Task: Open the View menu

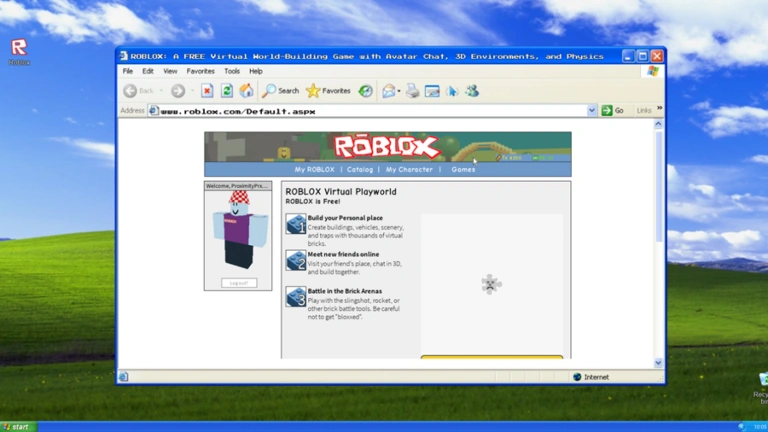Action: pos(170,71)
